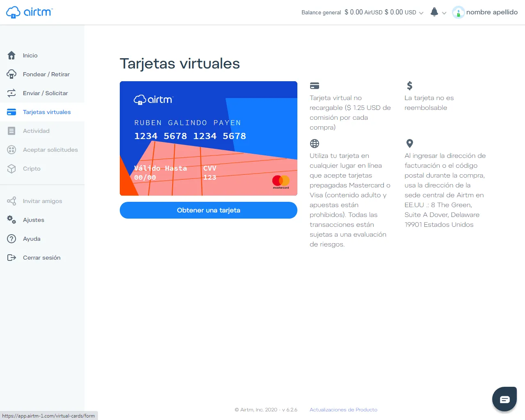525x420 pixels.
Task: Open the nombre apellido account menu
Action: tap(492, 12)
